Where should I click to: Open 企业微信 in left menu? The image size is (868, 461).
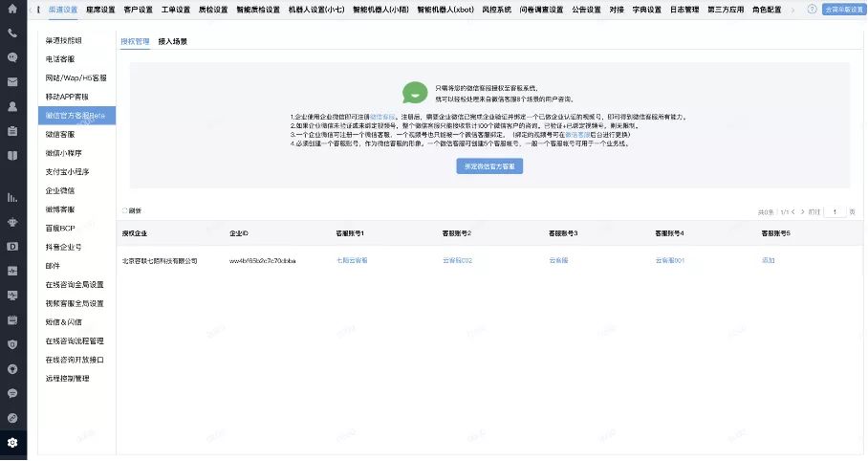pos(60,191)
